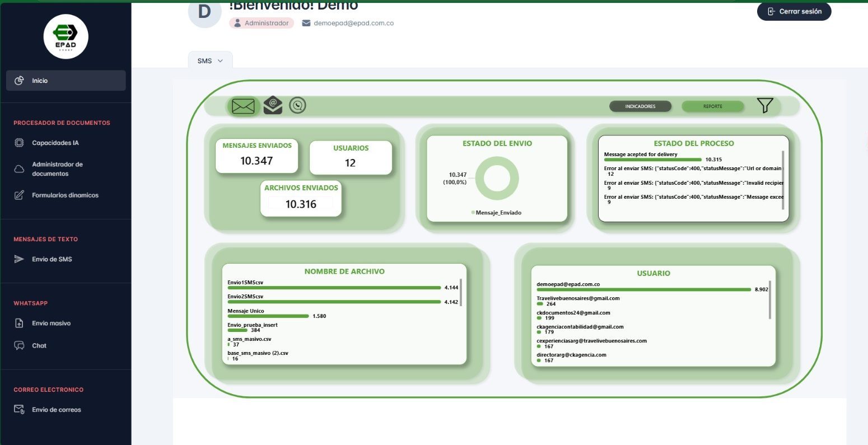868x445 pixels.
Task: Click the Capacidades IA chip icon
Action: 19,143
